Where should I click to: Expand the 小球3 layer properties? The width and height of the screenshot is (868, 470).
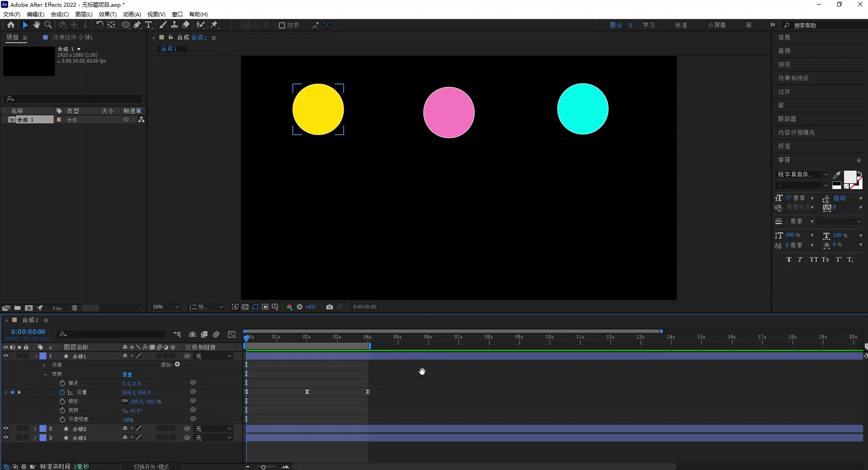(35, 438)
